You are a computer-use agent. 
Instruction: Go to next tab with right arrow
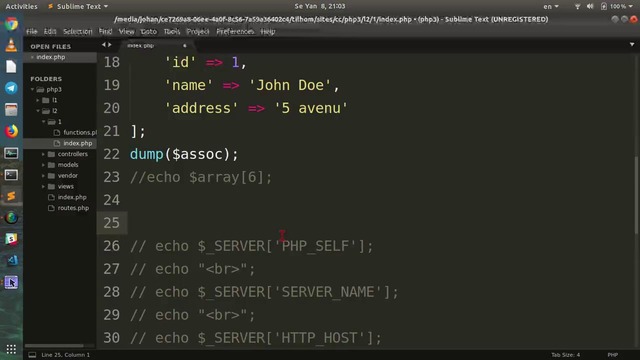click(109, 44)
